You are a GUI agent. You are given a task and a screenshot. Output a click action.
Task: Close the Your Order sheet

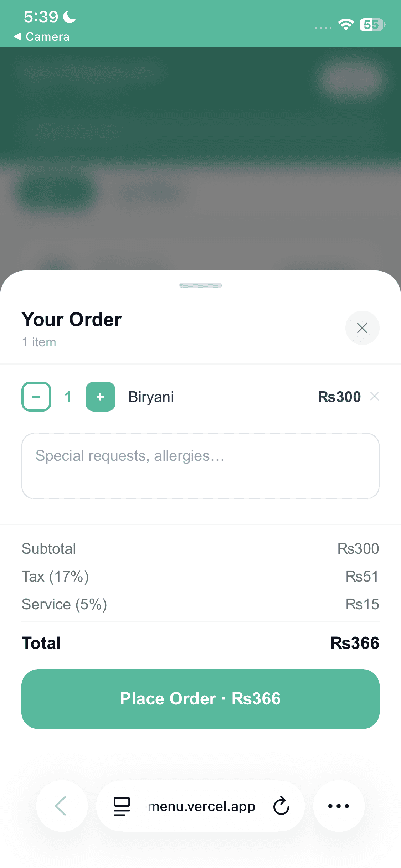pos(362,328)
